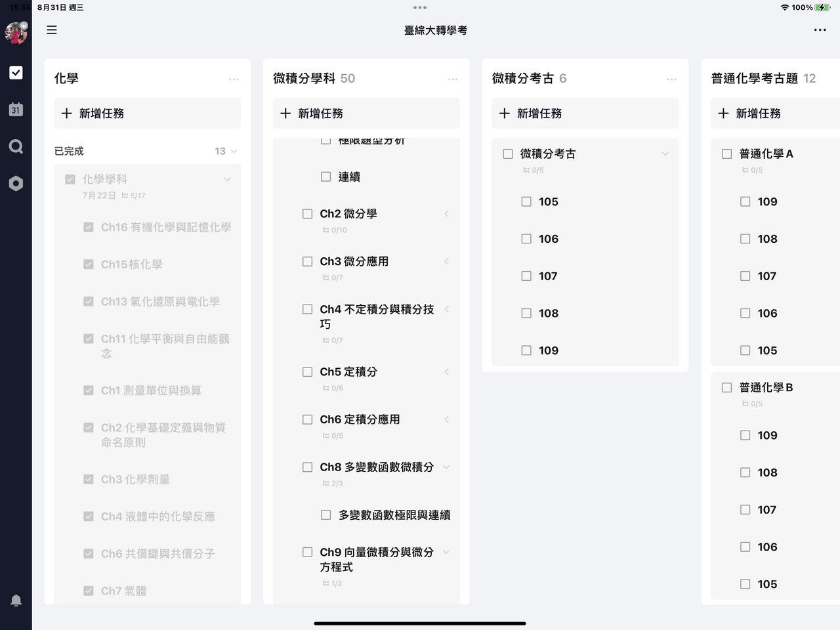Screen dimensions: 840x630
Task: Open the hamburger sidebar menu
Action: click(x=52, y=30)
